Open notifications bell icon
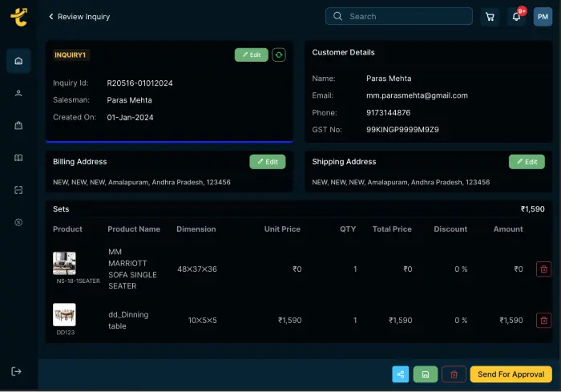The image size is (561, 392). pos(516,17)
